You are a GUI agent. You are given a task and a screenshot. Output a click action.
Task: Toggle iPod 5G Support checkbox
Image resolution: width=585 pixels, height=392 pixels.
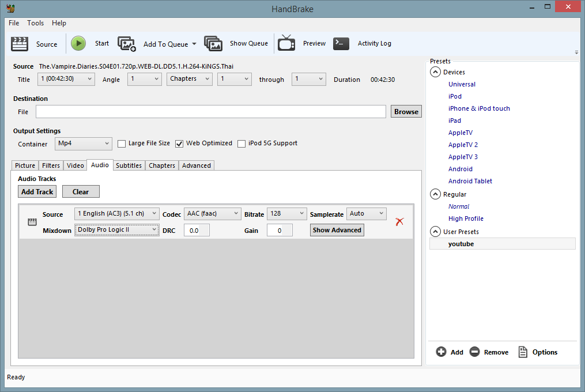tap(241, 144)
